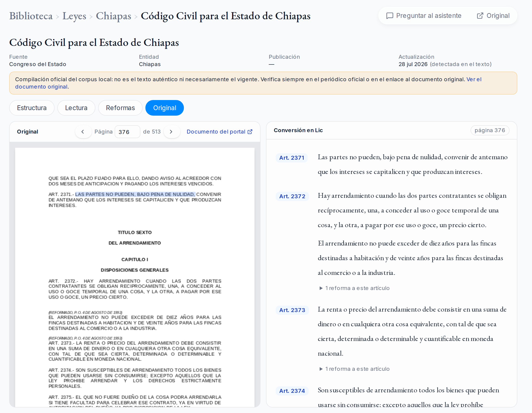Navigate to Biblioteca in breadcrumb
Image resolution: width=532 pixels, height=413 pixels.
pyautogui.click(x=31, y=16)
